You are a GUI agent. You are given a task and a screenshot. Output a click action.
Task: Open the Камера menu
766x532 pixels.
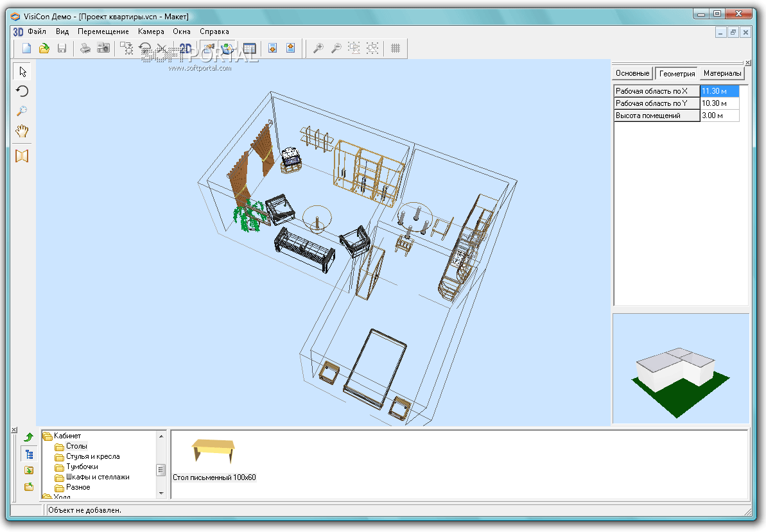151,31
